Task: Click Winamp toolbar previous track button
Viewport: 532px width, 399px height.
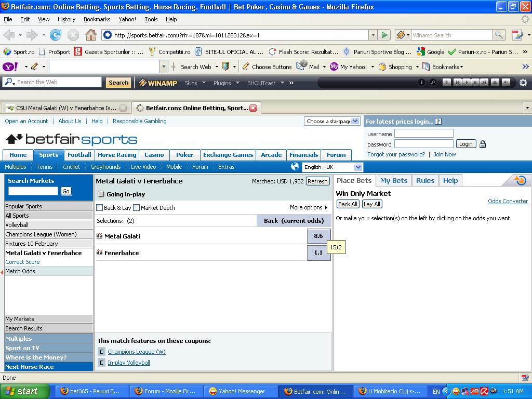Action: 457,83
